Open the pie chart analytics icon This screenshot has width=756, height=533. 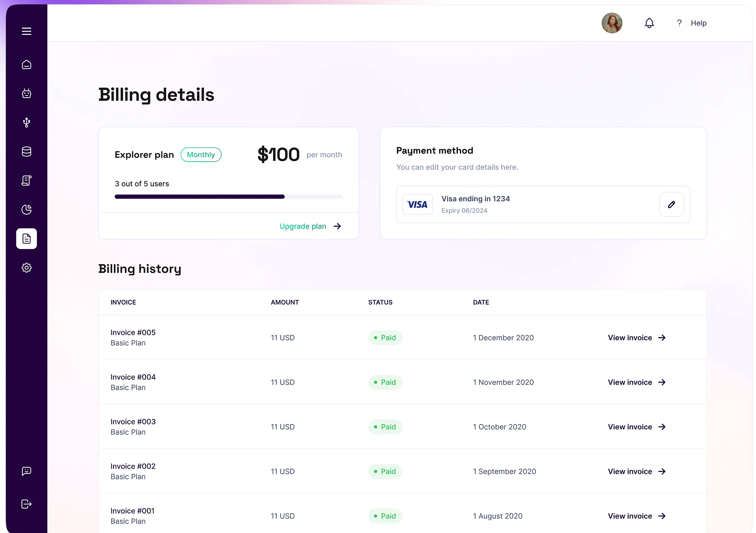26,209
